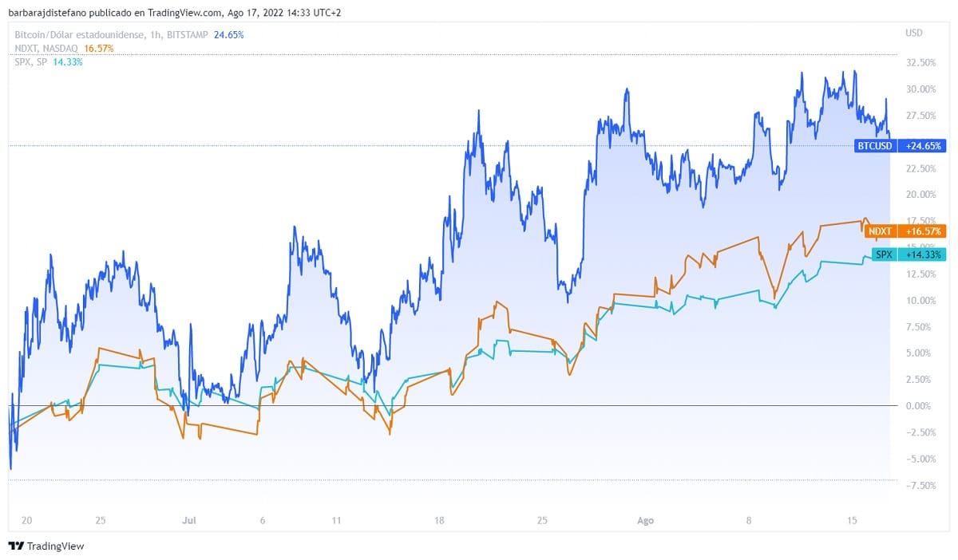Select the 15 date marker on time axis

click(x=852, y=521)
